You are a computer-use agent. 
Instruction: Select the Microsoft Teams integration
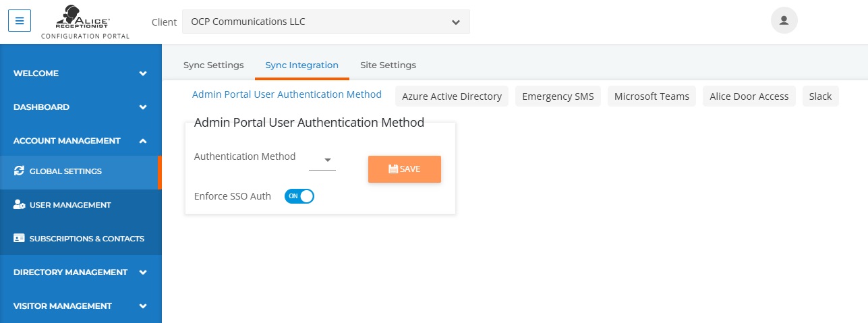pos(652,96)
